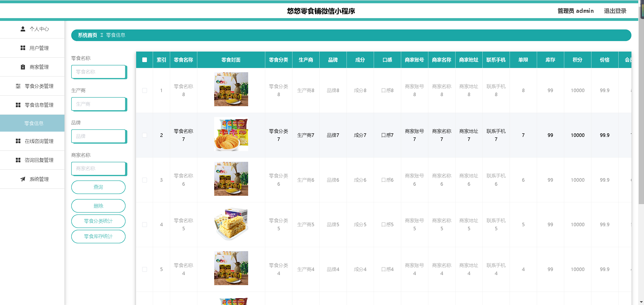
Task: Open 零食分类统计 statistics
Action: [98, 221]
